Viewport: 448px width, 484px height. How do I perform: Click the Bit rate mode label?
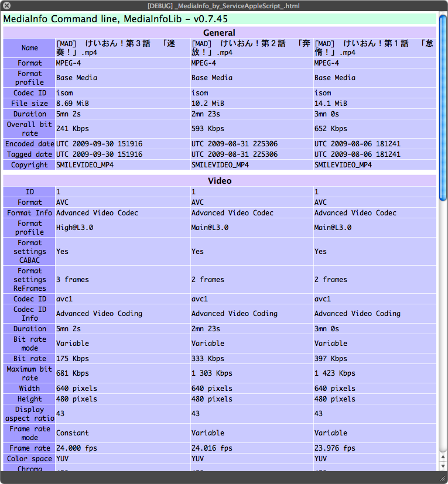tap(30, 344)
